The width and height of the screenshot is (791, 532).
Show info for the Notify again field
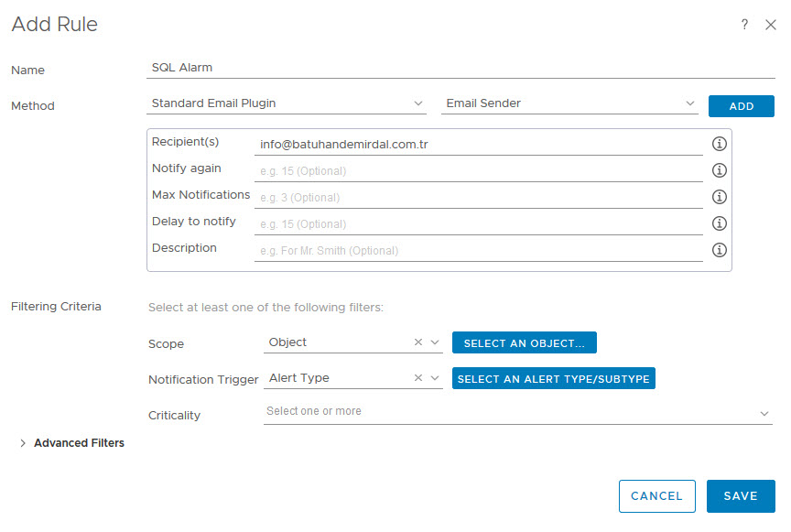[720, 170]
